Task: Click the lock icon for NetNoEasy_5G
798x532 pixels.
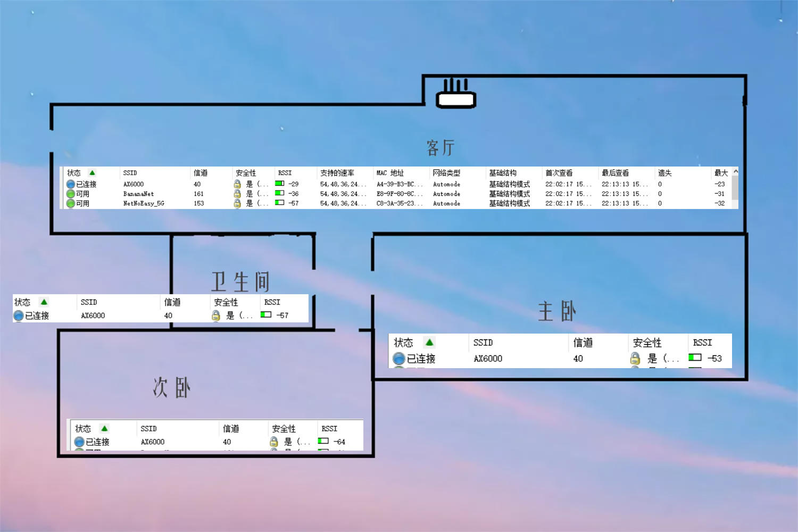Action: [238, 203]
